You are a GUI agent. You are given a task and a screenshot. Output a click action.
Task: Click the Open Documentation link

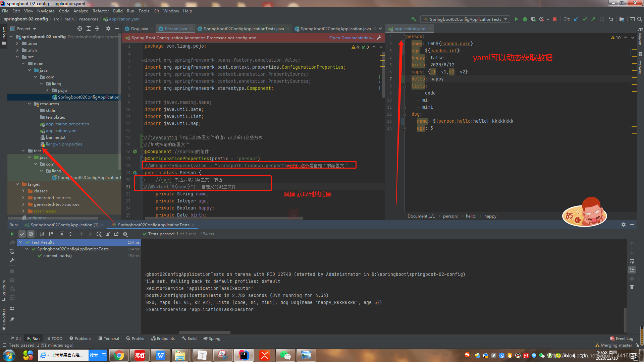coord(351,38)
